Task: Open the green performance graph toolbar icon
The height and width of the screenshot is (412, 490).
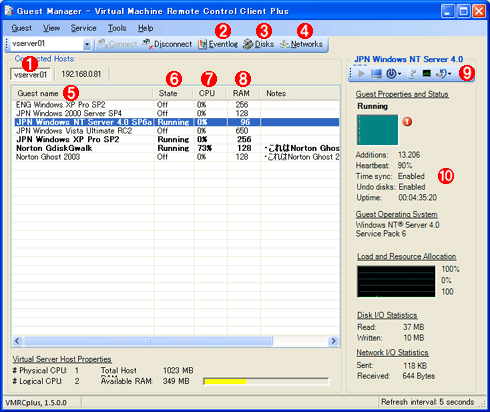Action: [x=427, y=73]
